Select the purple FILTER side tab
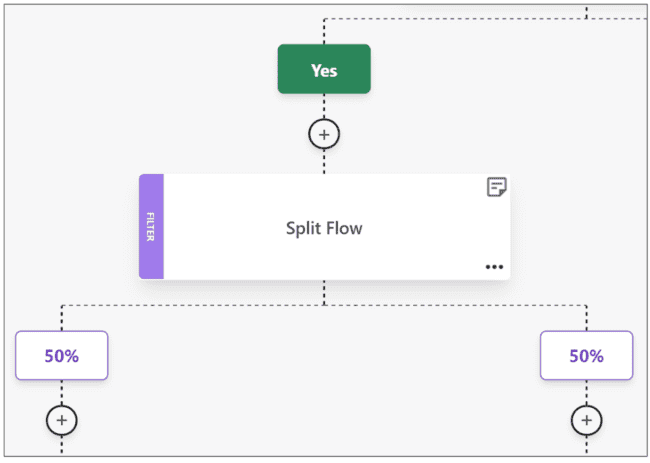Screen dimensions: 650x463 (x=151, y=227)
